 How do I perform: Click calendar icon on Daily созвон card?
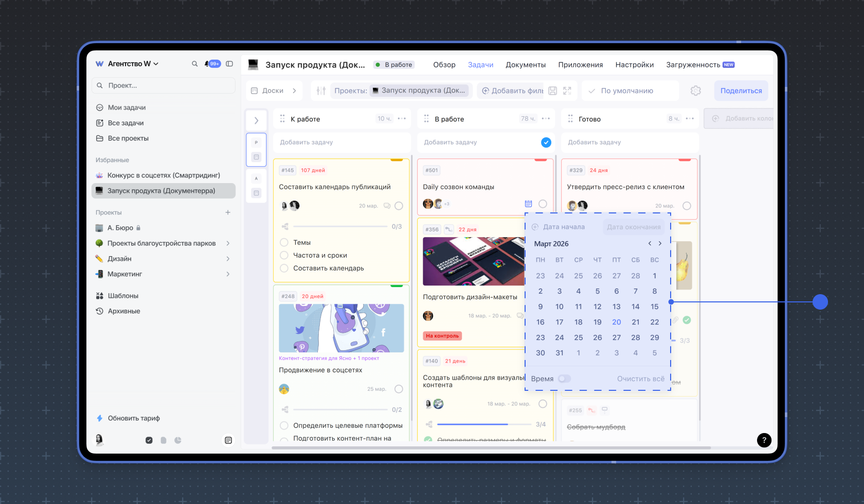tap(528, 204)
